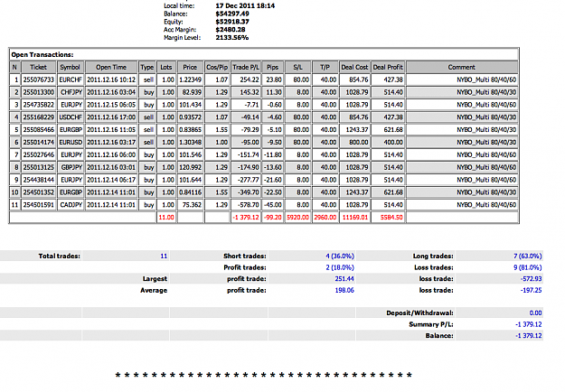The height and width of the screenshot is (392, 565).
Task: Click the Deal Profit column header
Action: pos(388,67)
